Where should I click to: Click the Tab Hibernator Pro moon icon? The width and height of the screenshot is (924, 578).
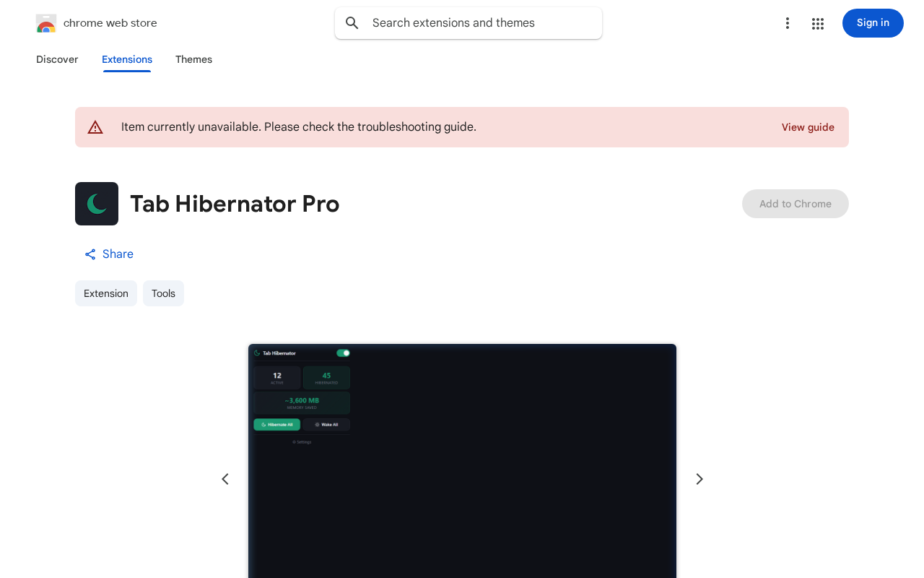(x=97, y=204)
